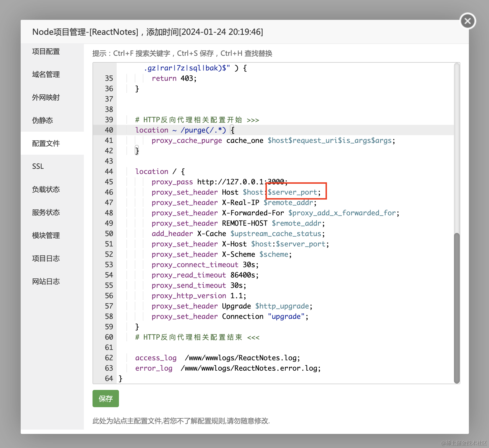Click the highlighted $server_port variable
Screen dimensions: 489x448
pos(292,192)
